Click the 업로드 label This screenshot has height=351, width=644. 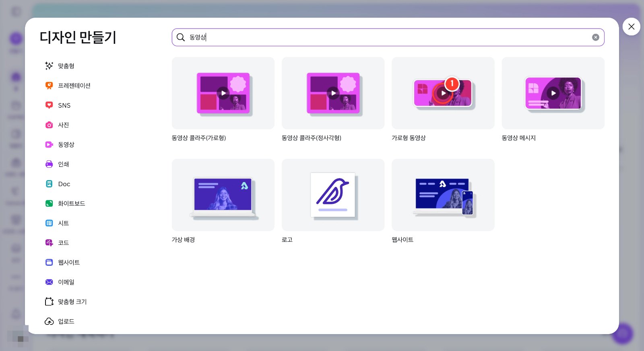click(66, 321)
